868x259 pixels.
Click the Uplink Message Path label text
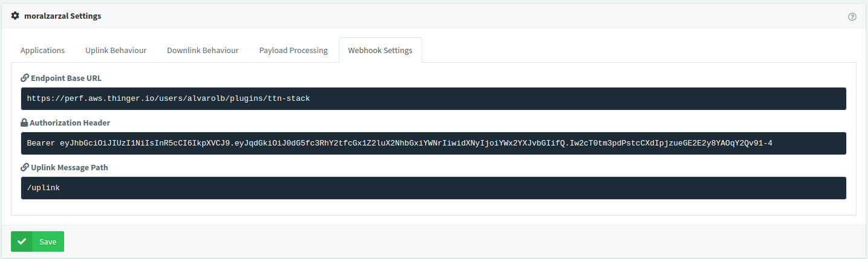(70, 167)
